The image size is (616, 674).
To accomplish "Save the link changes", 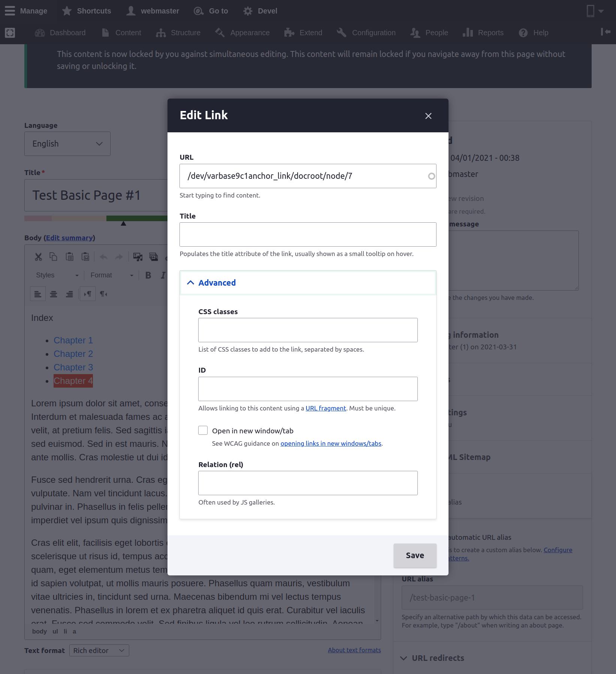I will [415, 556].
